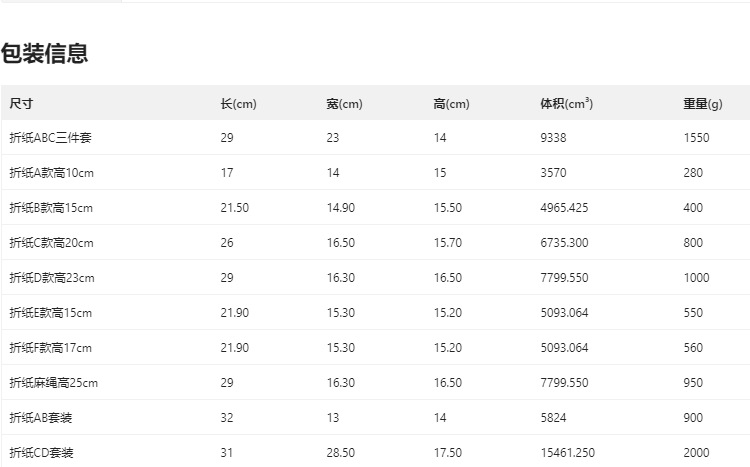
Task: Select the 折纸CD套装 row label
Action: [41, 453]
